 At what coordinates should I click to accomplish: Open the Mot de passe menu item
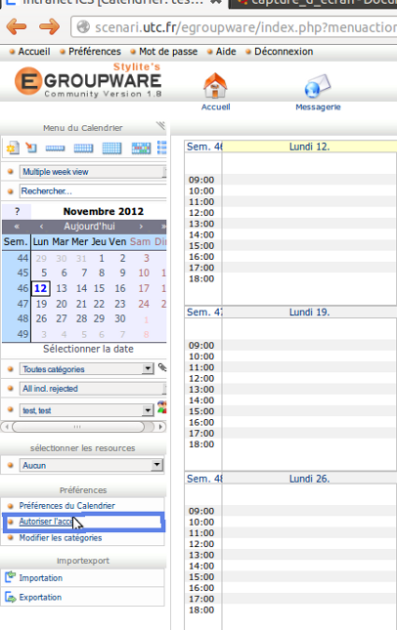(x=168, y=51)
